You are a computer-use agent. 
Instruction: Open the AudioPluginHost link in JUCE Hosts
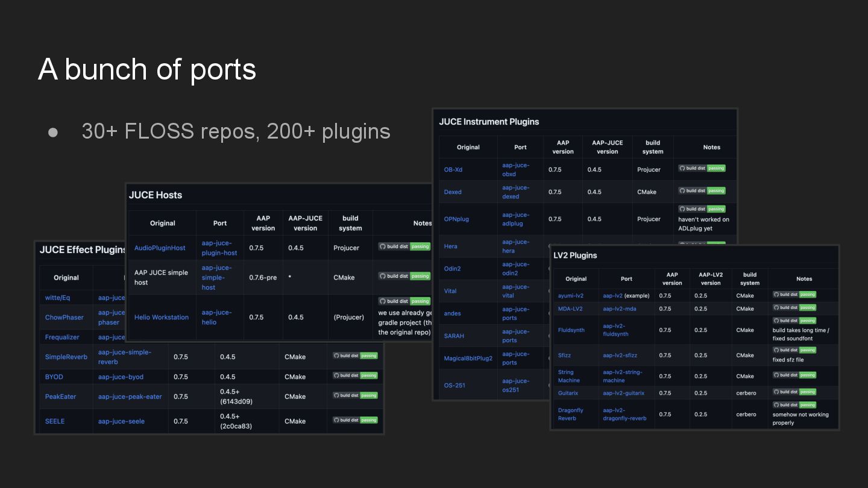coord(160,248)
